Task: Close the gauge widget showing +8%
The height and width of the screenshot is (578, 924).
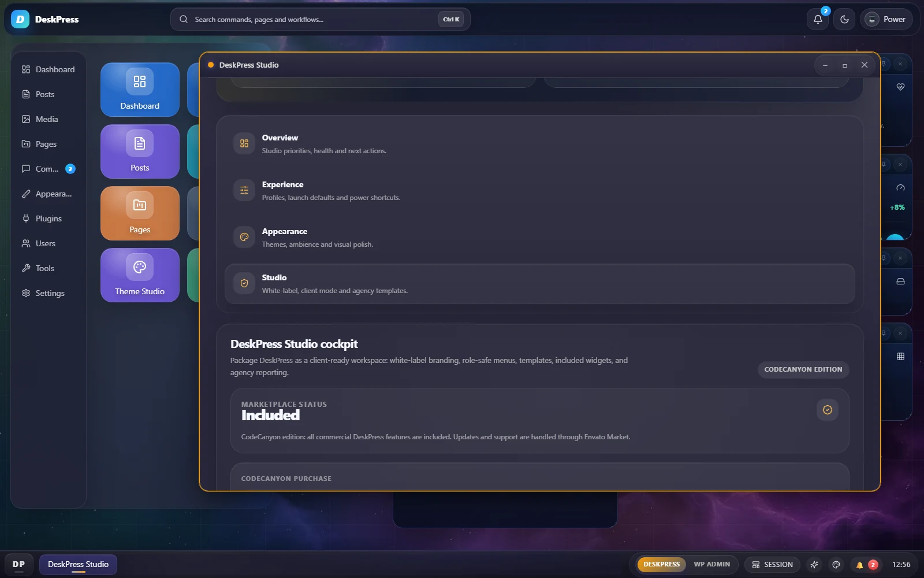Action: pyautogui.click(x=900, y=165)
